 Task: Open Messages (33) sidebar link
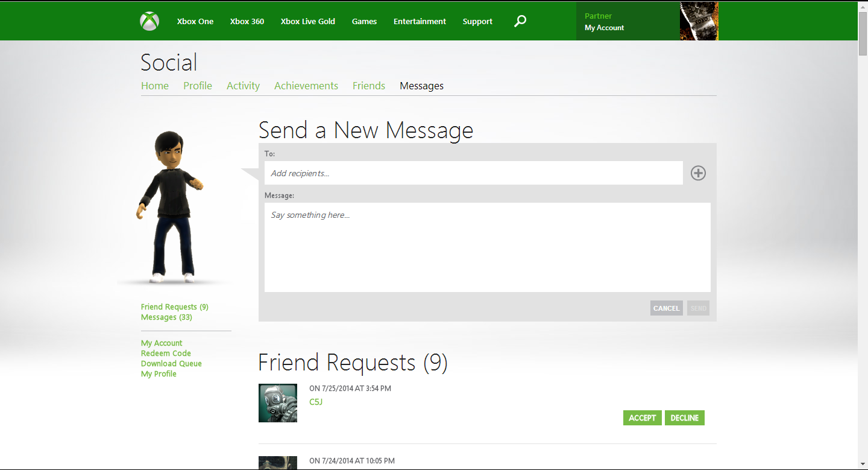pyautogui.click(x=166, y=317)
